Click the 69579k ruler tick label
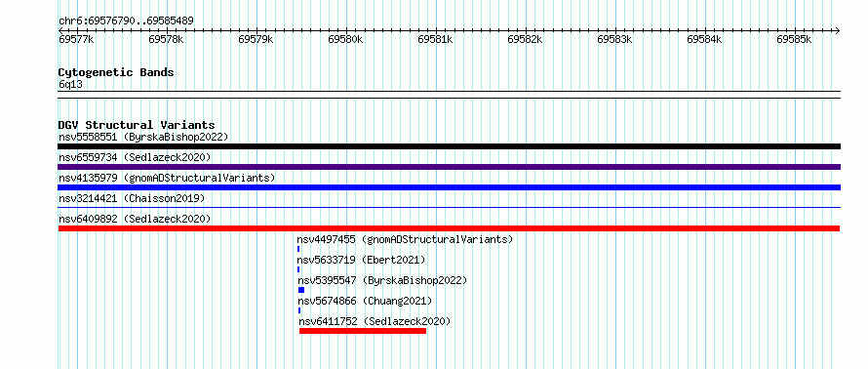Screen dimensions: 868x369 click(256, 39)
